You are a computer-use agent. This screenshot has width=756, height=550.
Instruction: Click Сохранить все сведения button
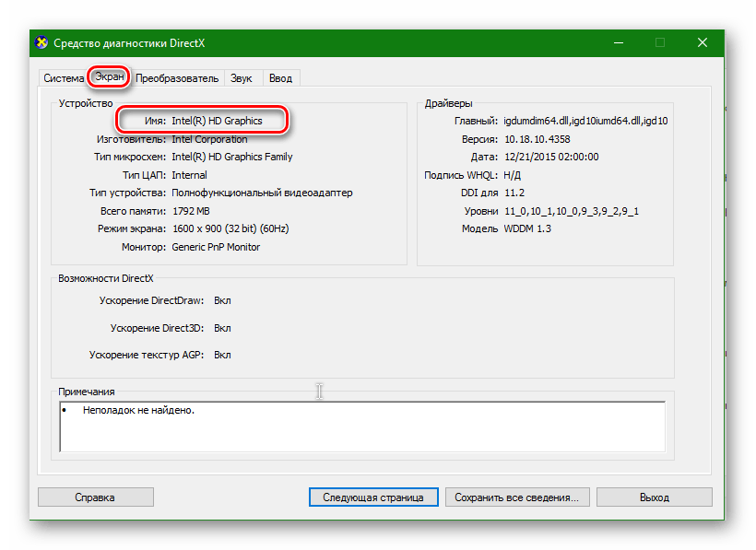(x=517, y=497)
